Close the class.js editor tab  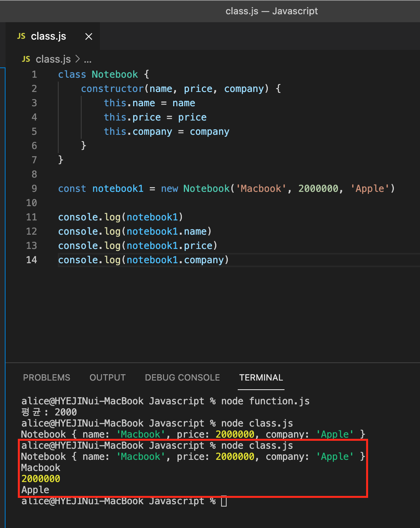pyautogui.click(x=89, y=36)
